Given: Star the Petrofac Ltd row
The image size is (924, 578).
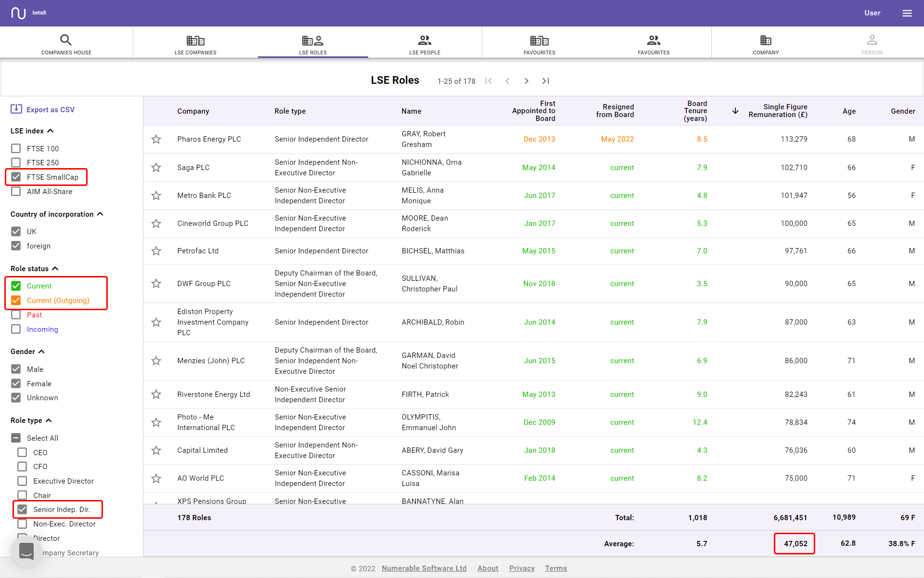Looking at the screenshot, I should 156,251.
